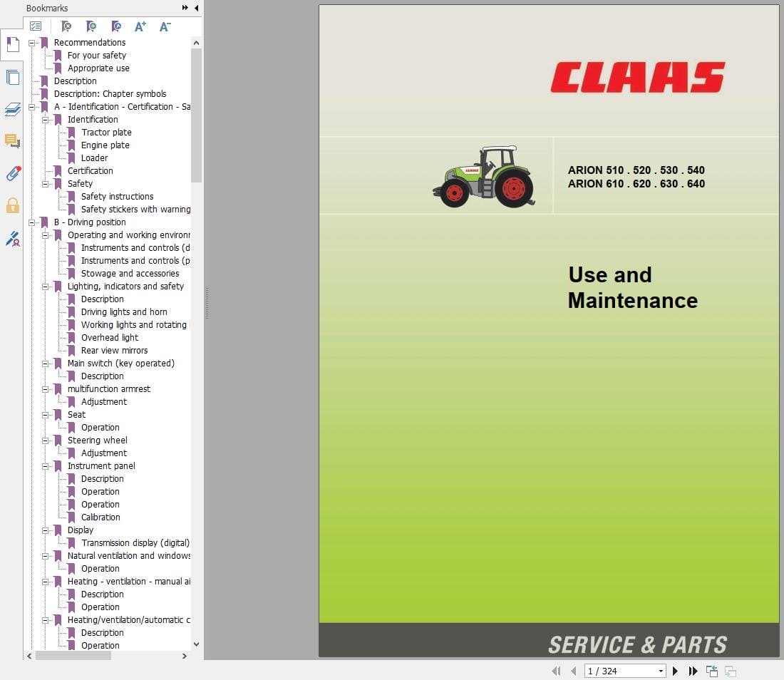Screen dimensions: 784x680
Task: Go to the previous page
Action: pos(574,671)
